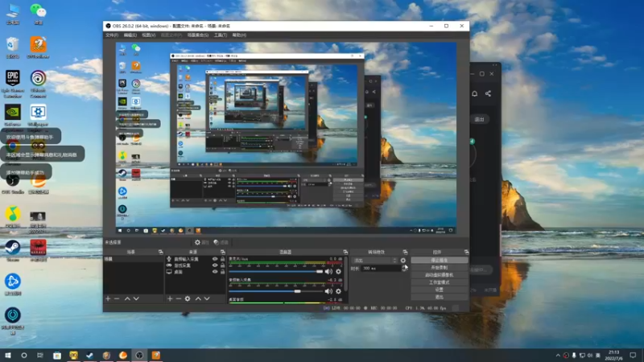Open Windows Start menu

(x=8, y=356)
